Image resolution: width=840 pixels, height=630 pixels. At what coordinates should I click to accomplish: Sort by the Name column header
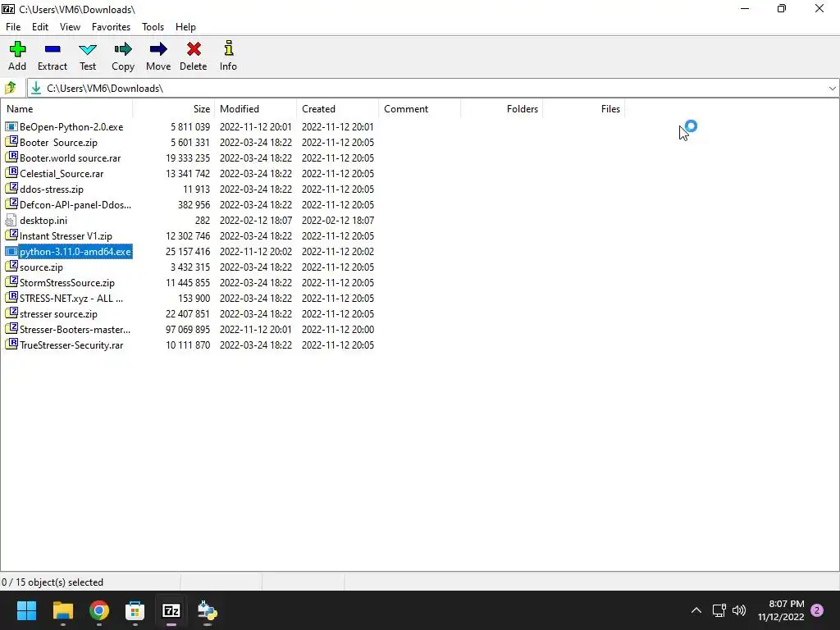tap(66, 109)
